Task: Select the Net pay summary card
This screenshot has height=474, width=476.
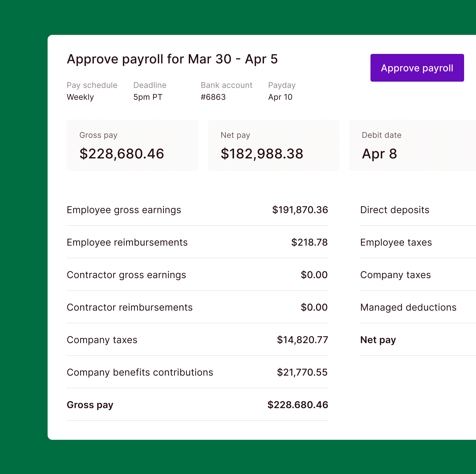Action: 273,145
